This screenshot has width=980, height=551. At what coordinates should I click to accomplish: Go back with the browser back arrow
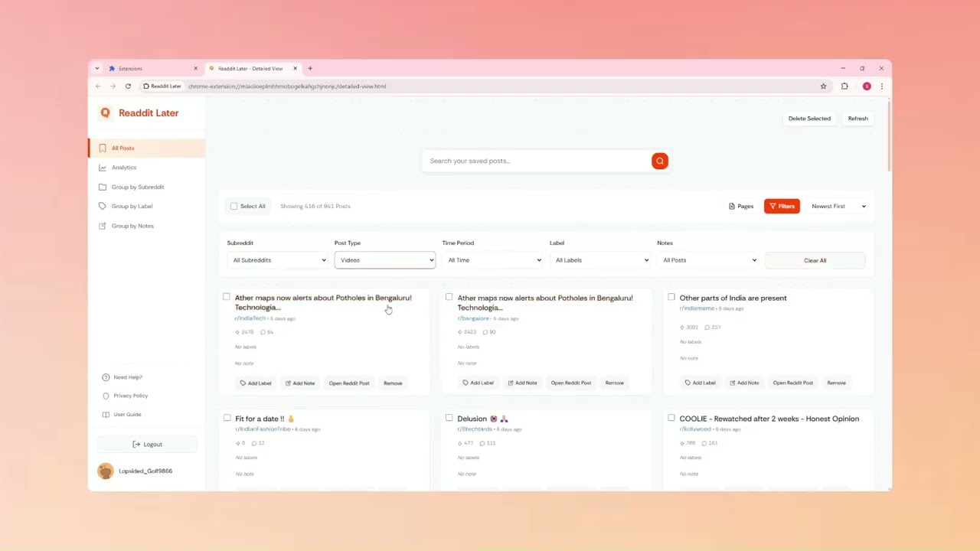[x=98, y=86]
